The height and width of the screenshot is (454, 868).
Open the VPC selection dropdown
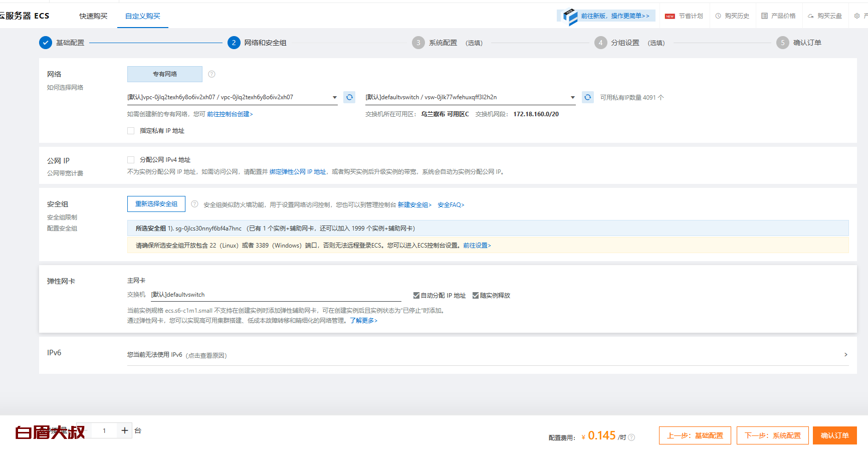click(233, 97)
